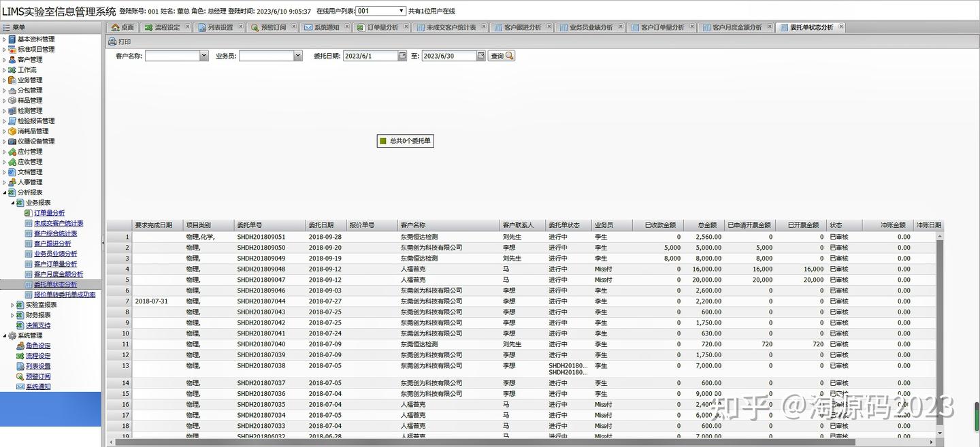
Task: Click the magnifier 查询 search button
Action: click(x=502, y=56)
